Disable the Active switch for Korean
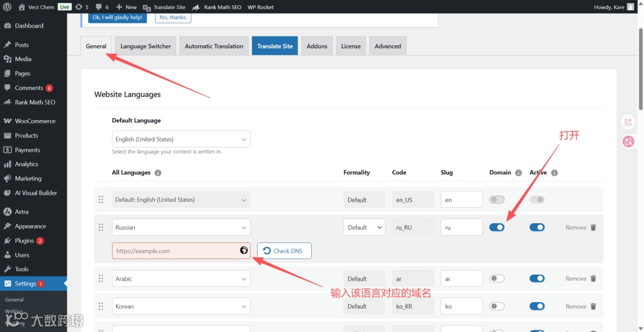This screenshot has width=644, height=332. [x=537, y=306]
